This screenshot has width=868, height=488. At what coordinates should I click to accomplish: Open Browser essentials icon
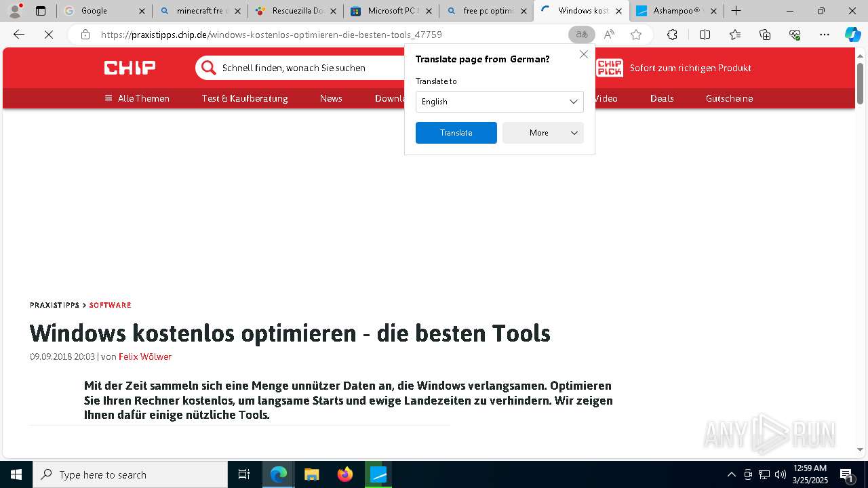[795, 35]
